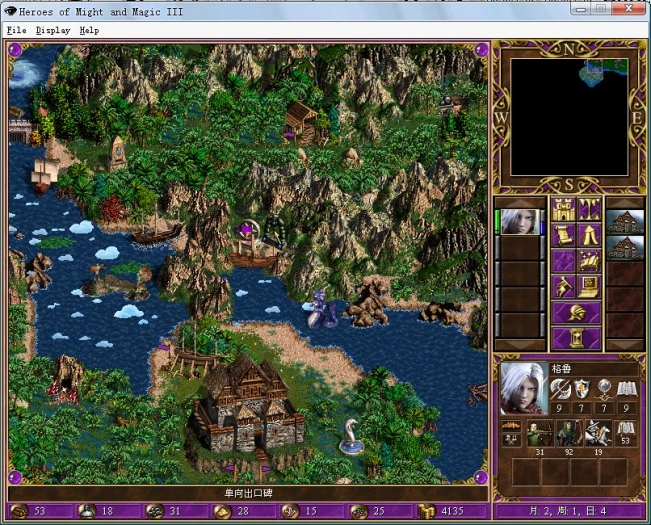
Task: Click the Attack skill axe icon
Action: (560, 390)
